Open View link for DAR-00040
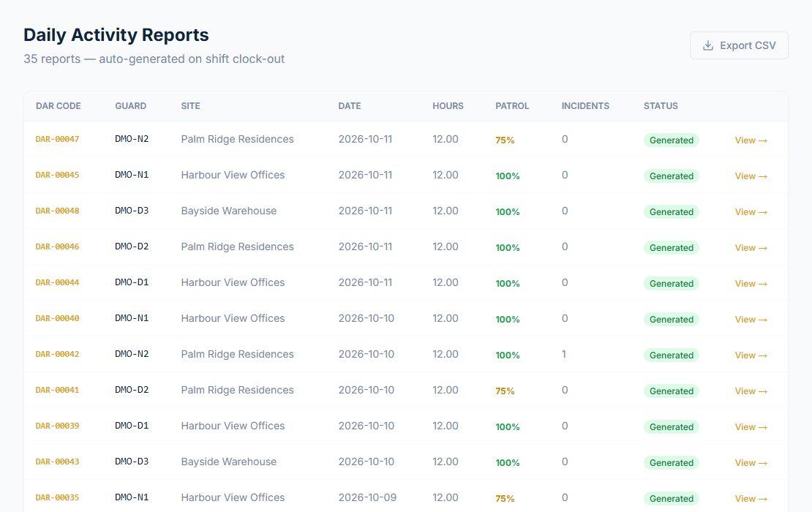 click(751, 320)
